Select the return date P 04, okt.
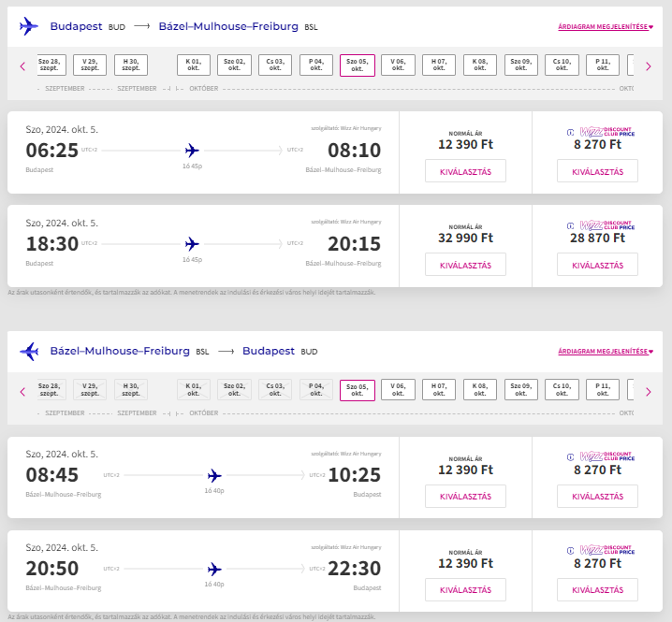 (316, 391)
